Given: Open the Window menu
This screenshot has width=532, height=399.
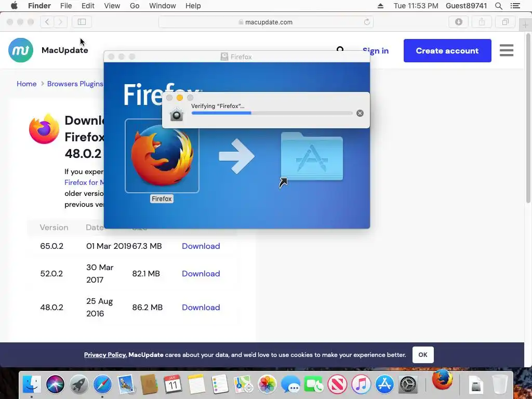Looking at the screenshot, I should click(163, 6).
